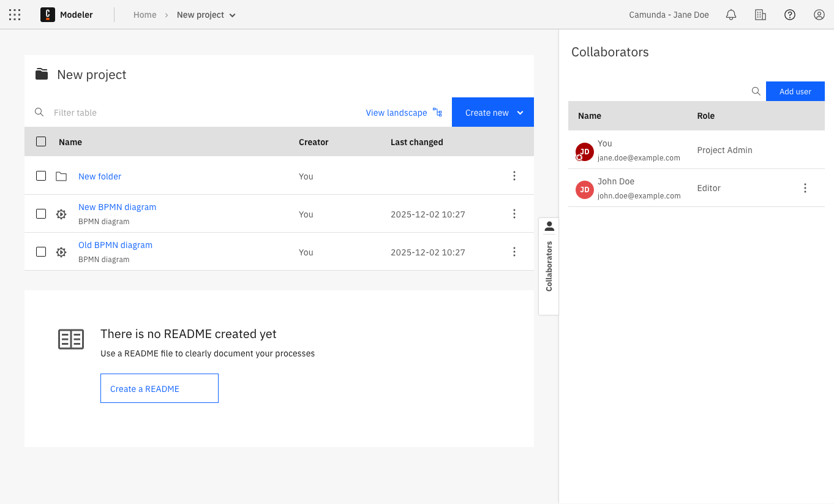The image size is (834, 504).
Task: Open the notifications bell
Action: (731, 15)
